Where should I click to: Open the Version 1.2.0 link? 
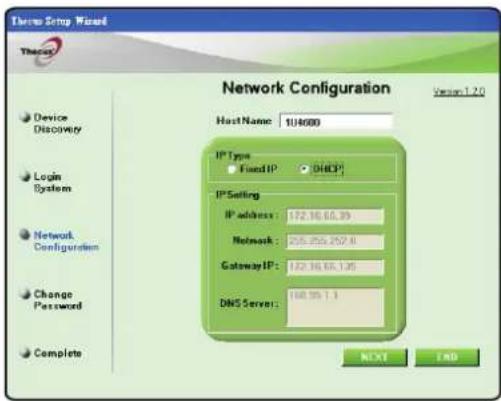(x=459, y=92)
